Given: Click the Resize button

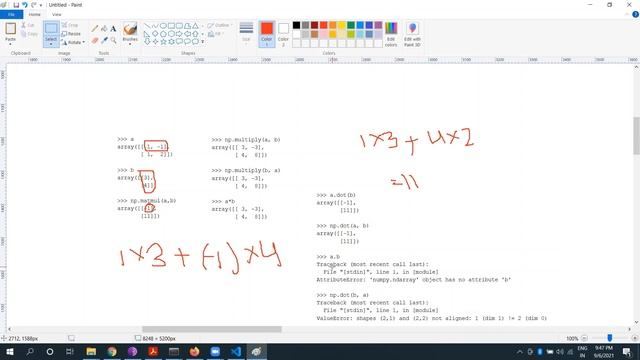Looking at the screenshot, I should (x=71, y=34).
